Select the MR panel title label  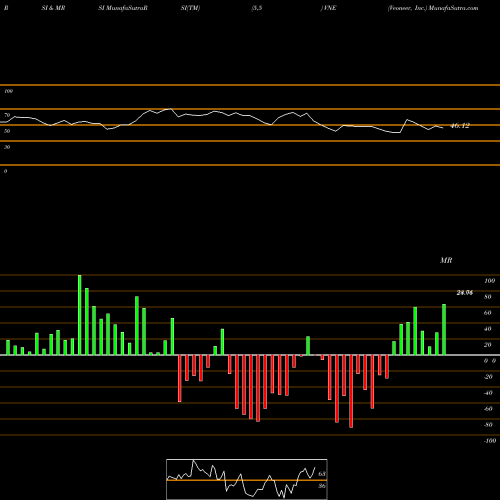click(446, 260)
